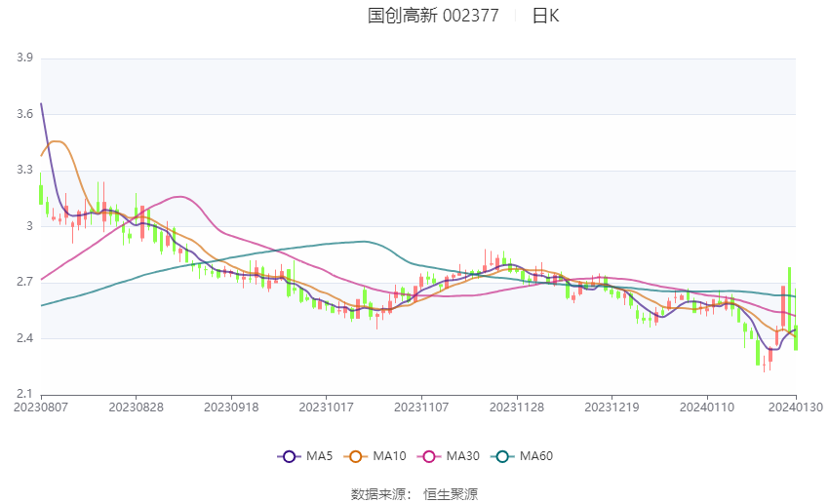The width and height of the screenshot is (829, 504).
Task: Click the x-axis date label 20240110
Action: pos(707,407)
